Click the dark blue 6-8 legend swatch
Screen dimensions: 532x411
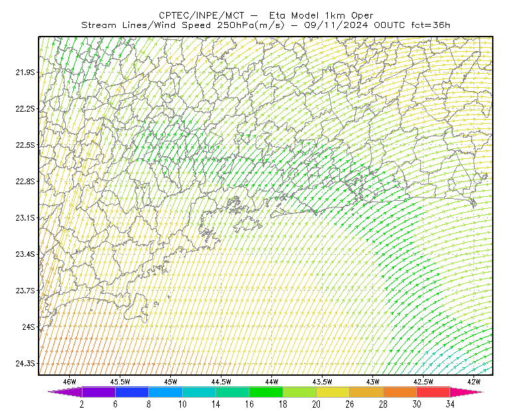[132, 392]
